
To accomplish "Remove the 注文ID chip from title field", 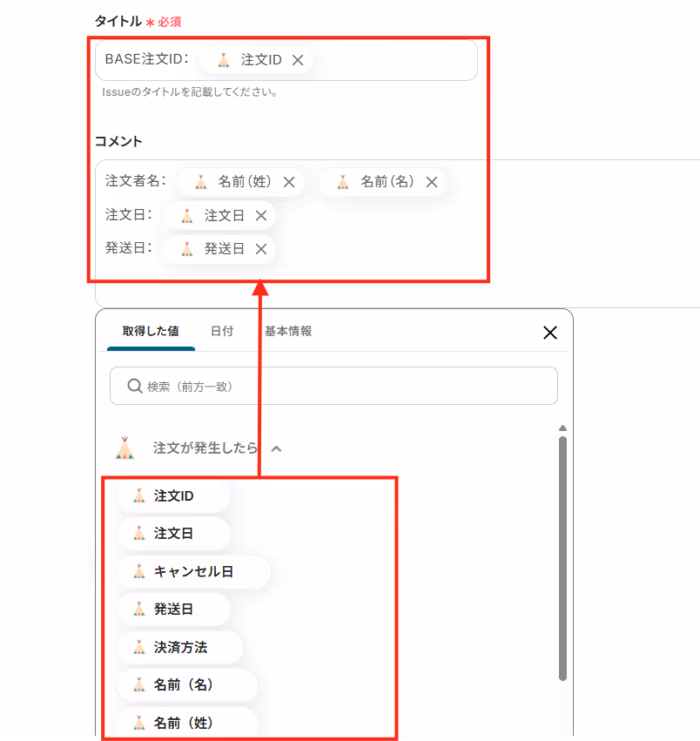I will click(x=297, y=60).
